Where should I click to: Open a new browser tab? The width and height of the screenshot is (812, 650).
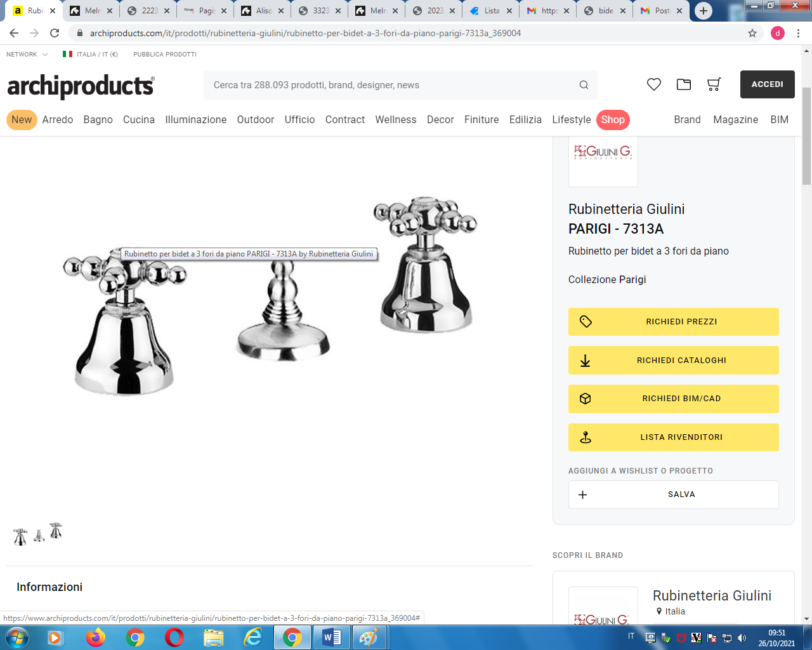click(704, 11)
